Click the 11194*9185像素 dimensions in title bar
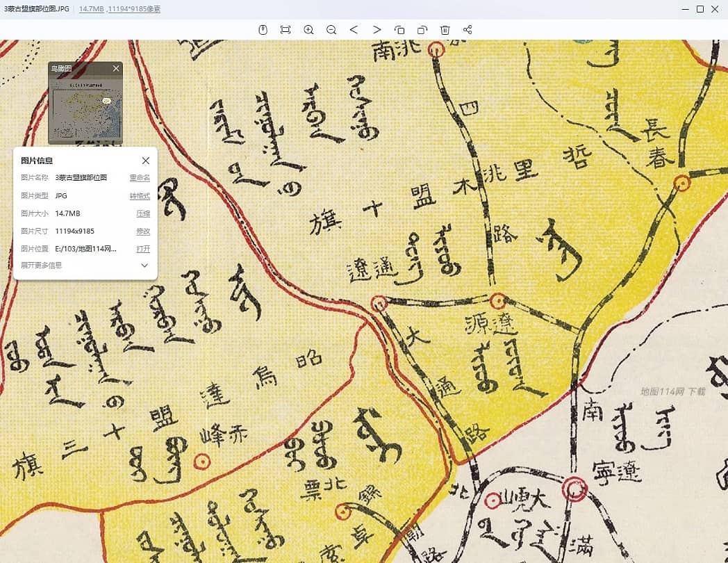 tap(134, 9)
